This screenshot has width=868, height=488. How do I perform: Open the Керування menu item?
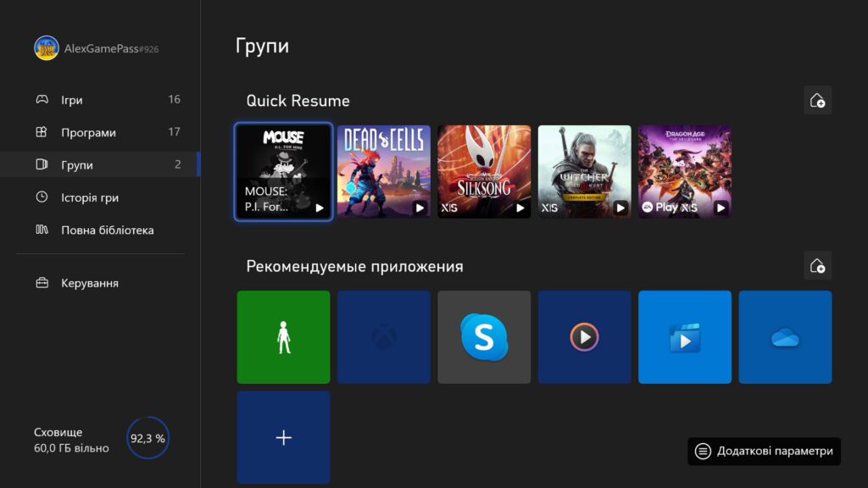pyautogui.click(x=100, y=283)
